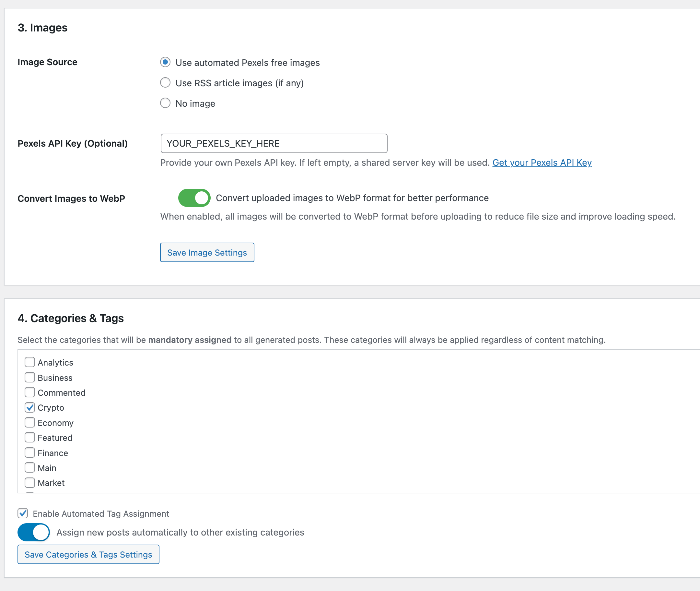Click the Pexels API Key input field
Image resolution: width=700 pixels, height=591 pixels.
pyautogui.click(x=274, y=143)
